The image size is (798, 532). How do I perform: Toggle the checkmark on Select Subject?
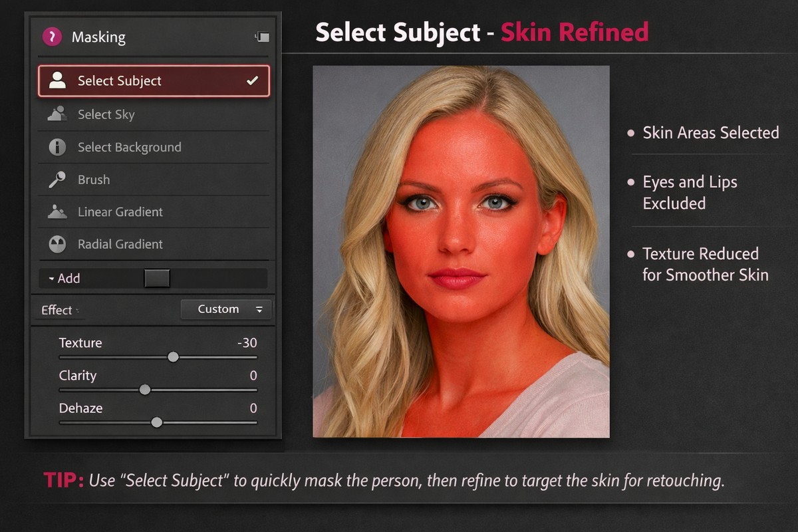click(x=251, y=80)
